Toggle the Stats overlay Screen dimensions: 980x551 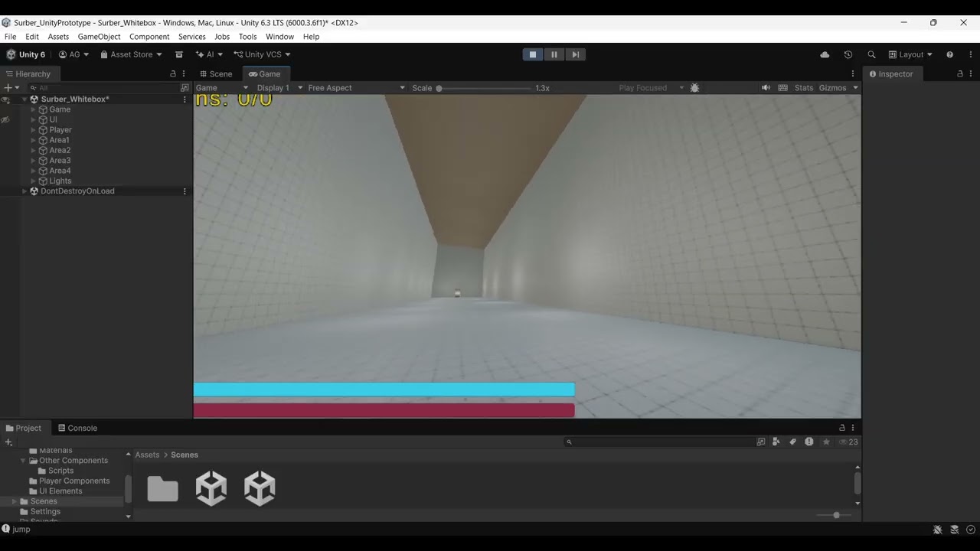804,88
